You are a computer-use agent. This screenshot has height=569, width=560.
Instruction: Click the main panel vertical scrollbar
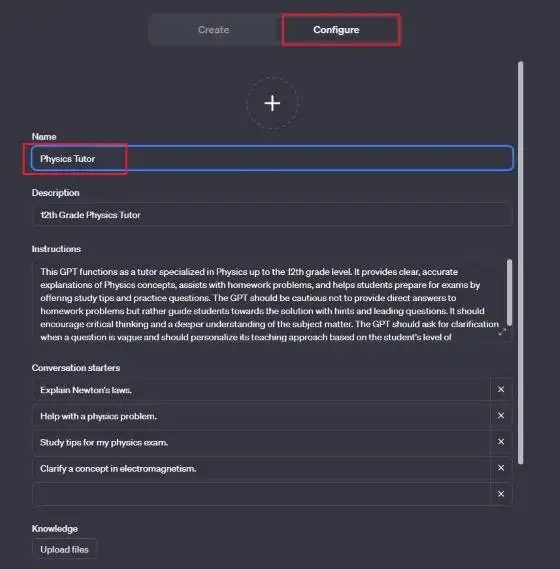tap(521, 263)
